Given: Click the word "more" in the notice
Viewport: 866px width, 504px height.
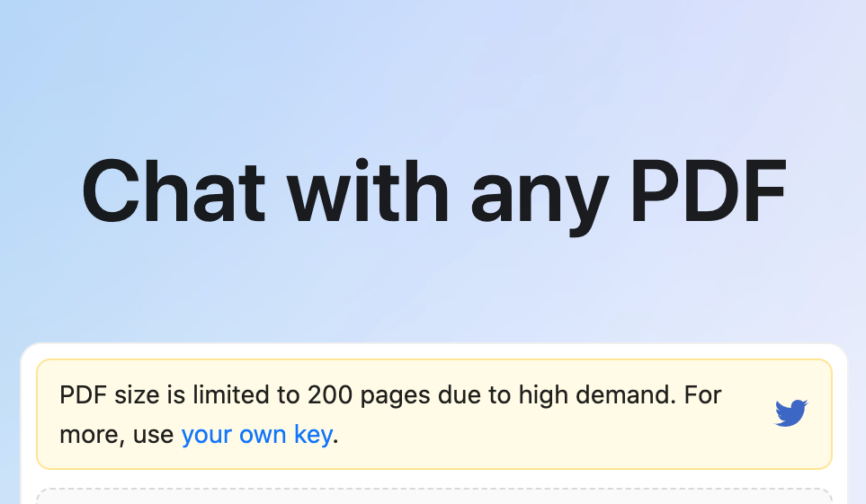Looking at the screenshot, I should (x=87, y=436).
